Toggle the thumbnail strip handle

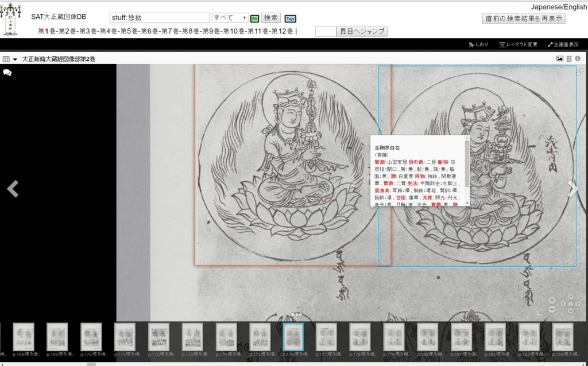(x=296, y=315)
